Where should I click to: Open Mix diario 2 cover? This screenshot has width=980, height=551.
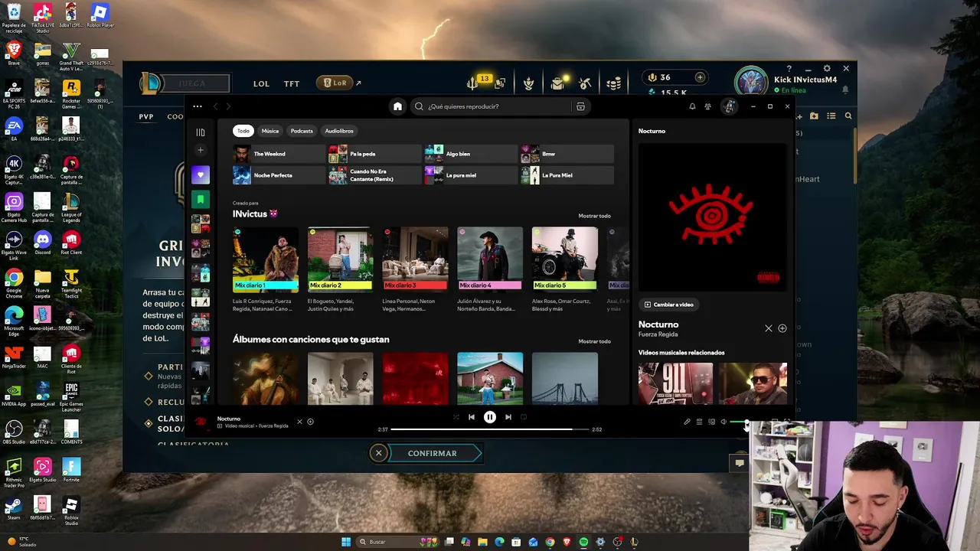pyautogui.click(x=341, y=259)
